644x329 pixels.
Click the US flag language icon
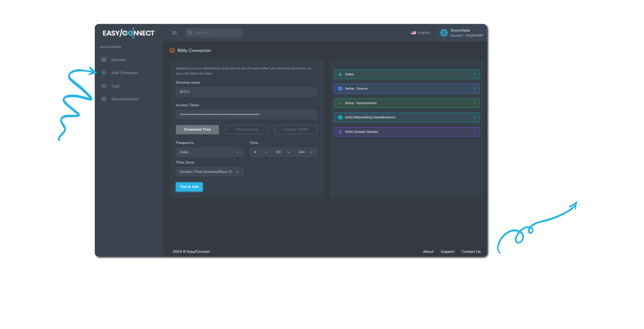[x=413, y=33]
